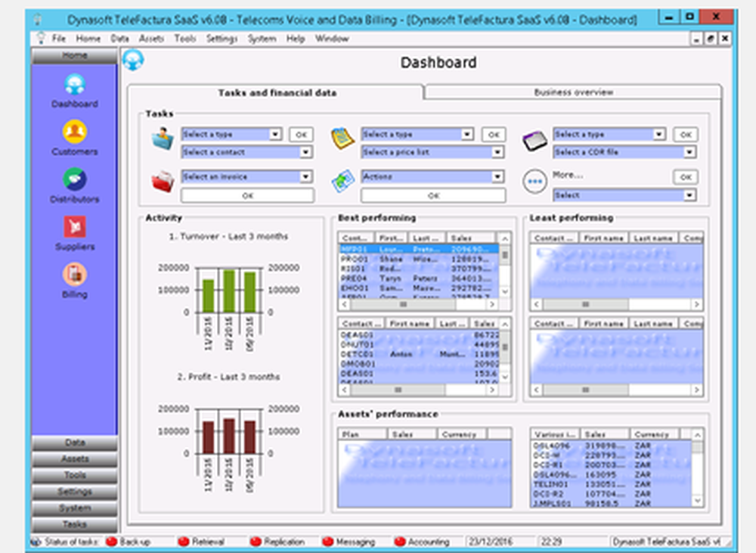The image size is (756, 553).
Task: Open the Tools menu in menu bar
Action: tap(184, 39)
